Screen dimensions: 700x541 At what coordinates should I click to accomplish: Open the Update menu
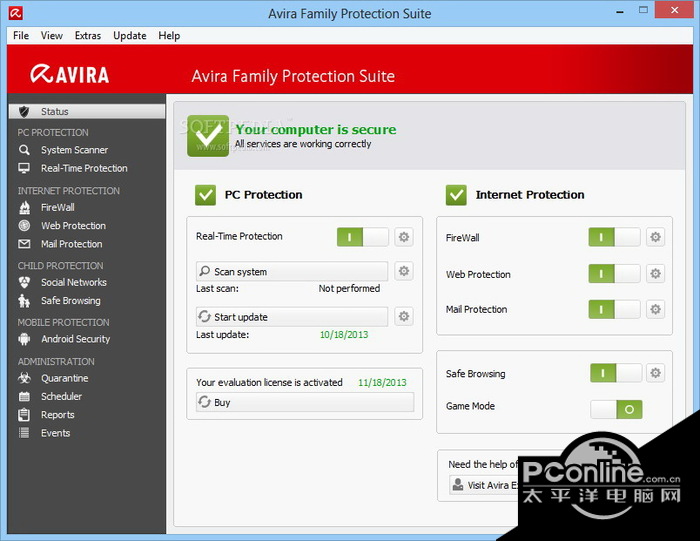[130, 36]
